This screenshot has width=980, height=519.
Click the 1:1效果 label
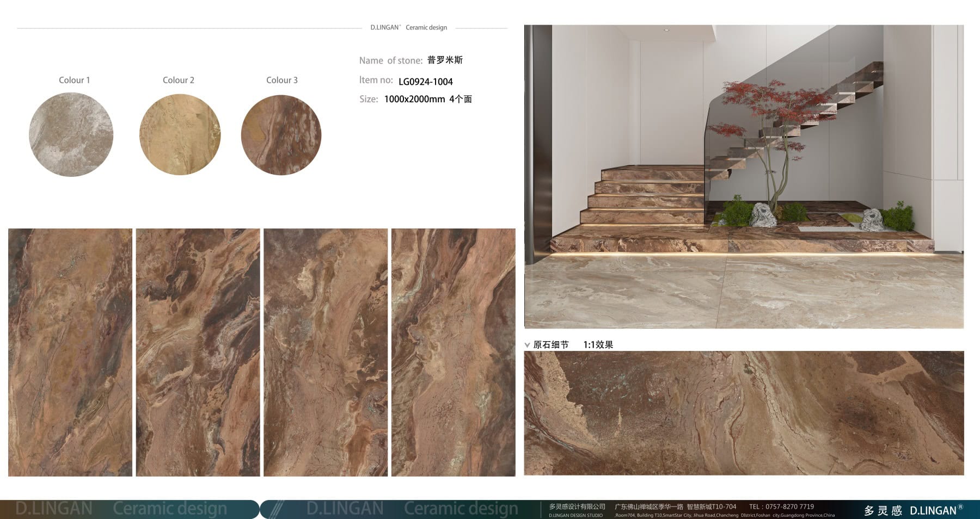click(x=598, y=345)
